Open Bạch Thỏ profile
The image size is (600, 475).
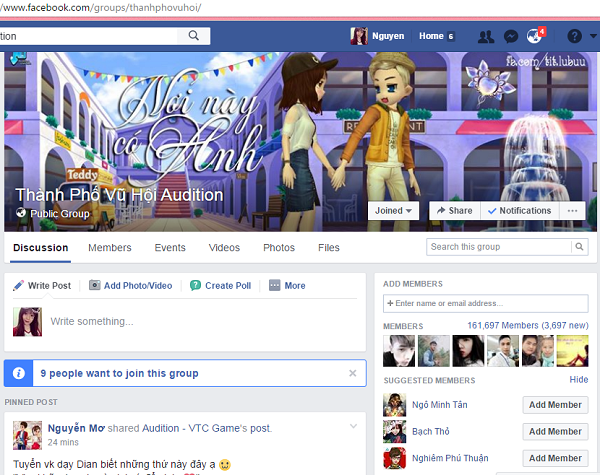[x=430, y=431]
